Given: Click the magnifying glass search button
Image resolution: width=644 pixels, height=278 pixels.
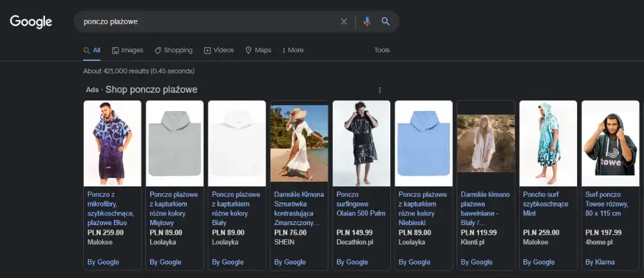Looking at the screenshot, I should point(385,21).
